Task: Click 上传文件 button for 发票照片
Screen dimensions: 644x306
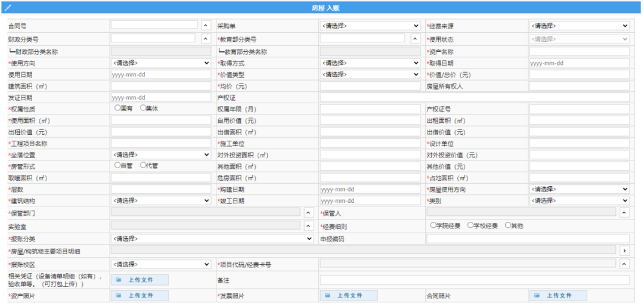Action: pyautogui.click(x=348, y=295)
